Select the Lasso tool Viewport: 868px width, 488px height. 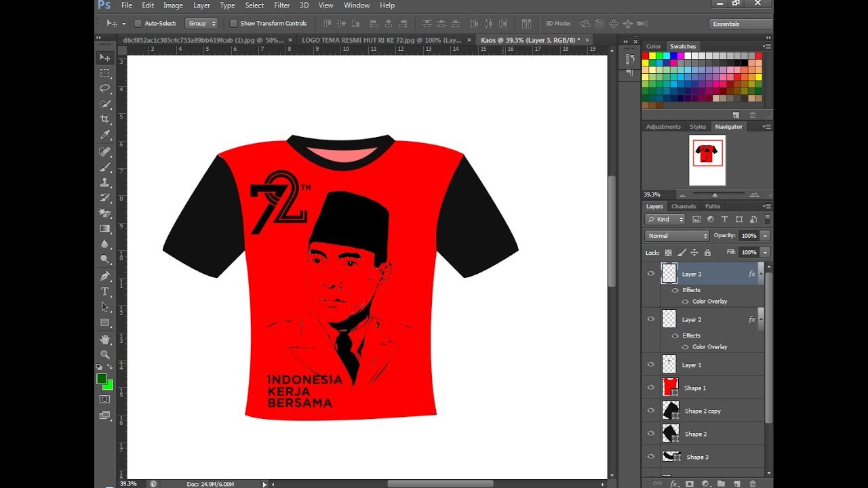[104, 89]
